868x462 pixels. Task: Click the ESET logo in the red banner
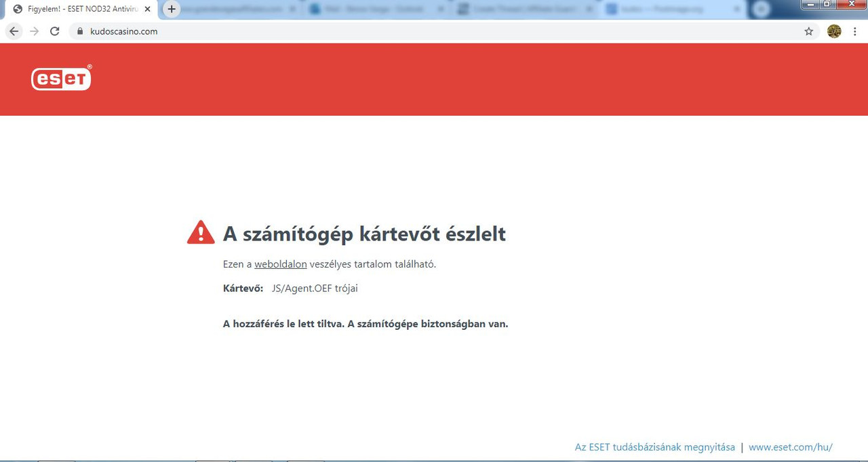tap(61, 78)
